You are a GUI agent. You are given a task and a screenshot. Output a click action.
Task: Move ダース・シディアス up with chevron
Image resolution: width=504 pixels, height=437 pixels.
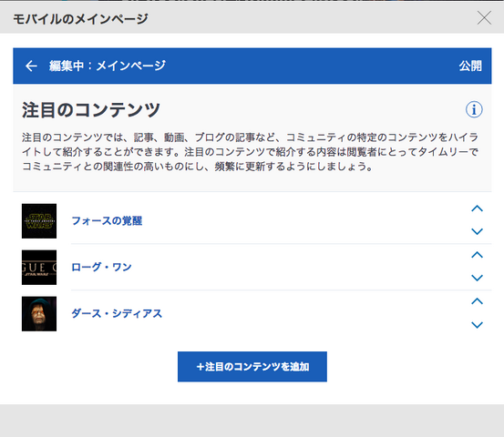tap(477, 301)
